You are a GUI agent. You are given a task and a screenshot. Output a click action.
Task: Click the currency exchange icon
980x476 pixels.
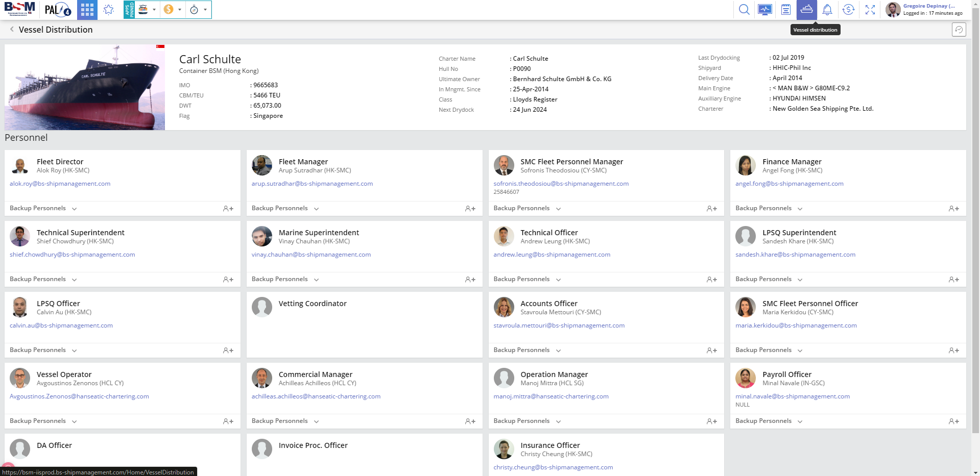pyautogui.click(x=848, y=10)
